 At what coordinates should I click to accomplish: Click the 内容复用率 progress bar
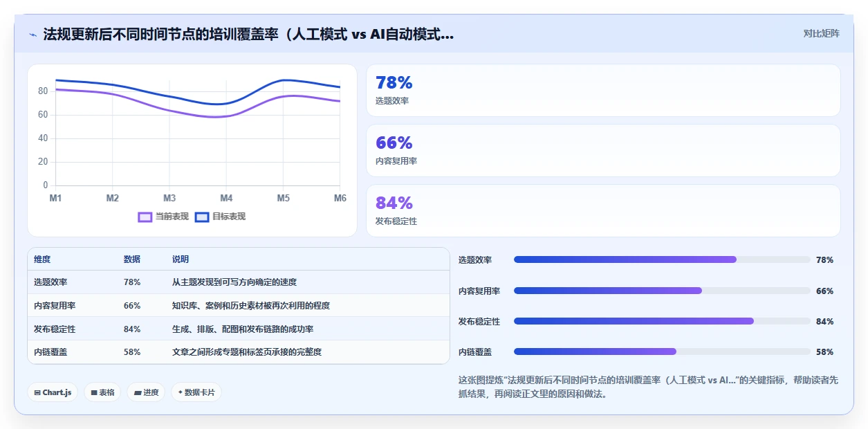point(662,291)
